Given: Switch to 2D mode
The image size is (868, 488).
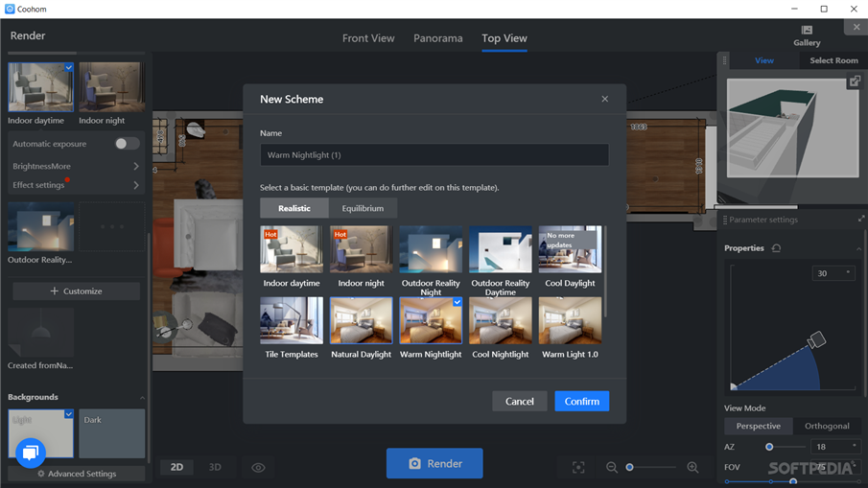Looking at the screenshot, I should 176,468.
